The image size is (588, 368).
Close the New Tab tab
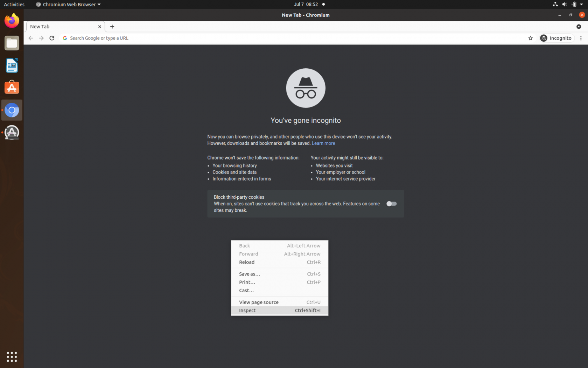[x=100, y=27]
